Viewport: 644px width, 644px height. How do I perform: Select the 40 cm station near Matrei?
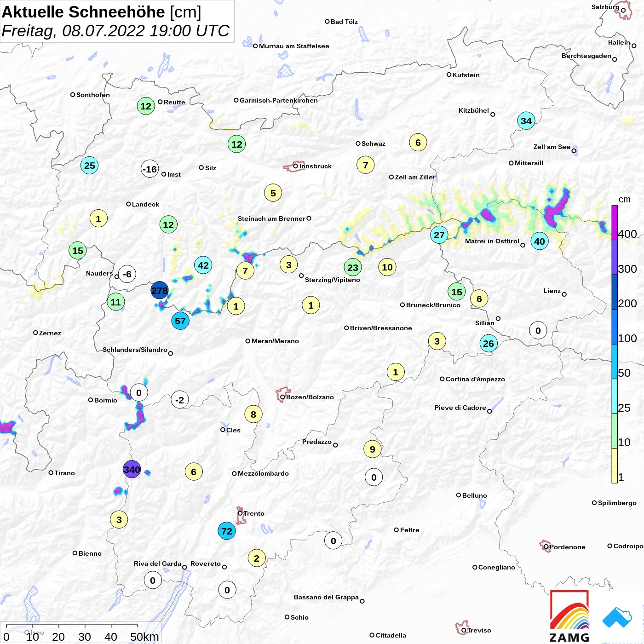pos(540,241)
